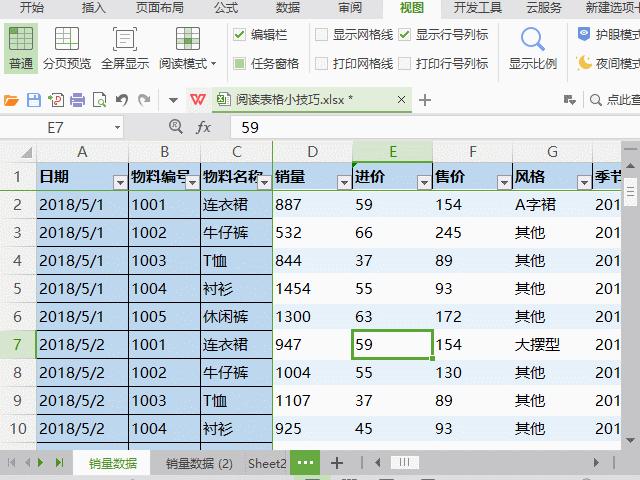Go to last sheet navigation arrow

(x=60, y=462)
